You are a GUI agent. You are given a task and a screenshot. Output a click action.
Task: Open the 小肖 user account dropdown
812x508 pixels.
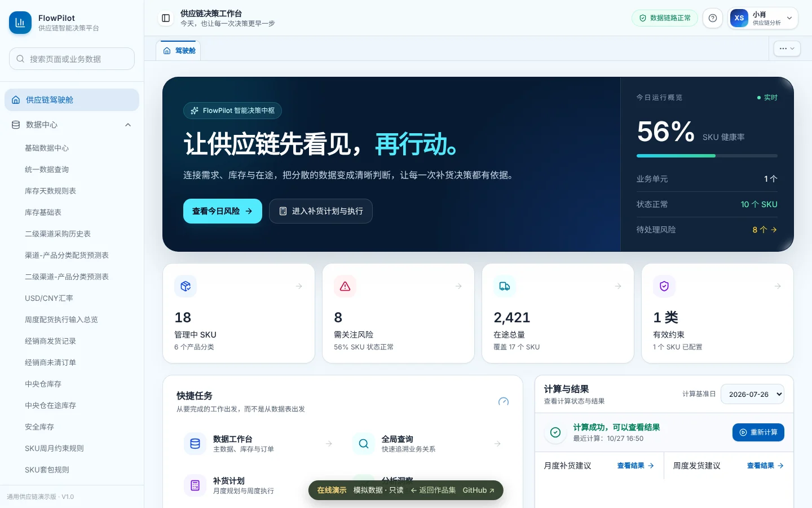pos(764,18)
